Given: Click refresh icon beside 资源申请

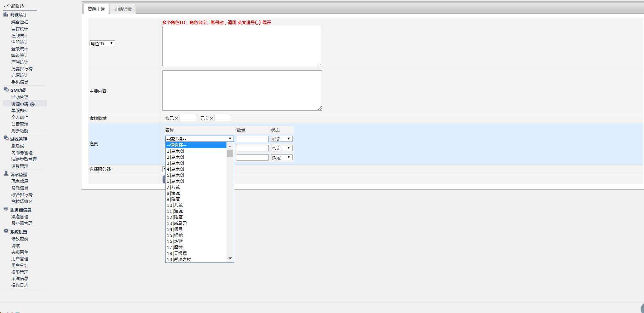Looking at the screenshot, I should tap(33, 104).
